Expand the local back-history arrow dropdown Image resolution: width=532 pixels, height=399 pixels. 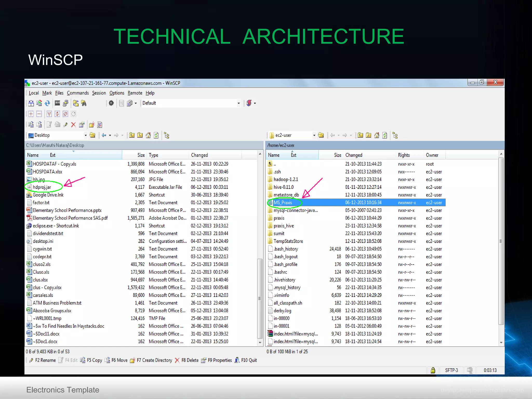pyautogui.click(x=110, y=135)
